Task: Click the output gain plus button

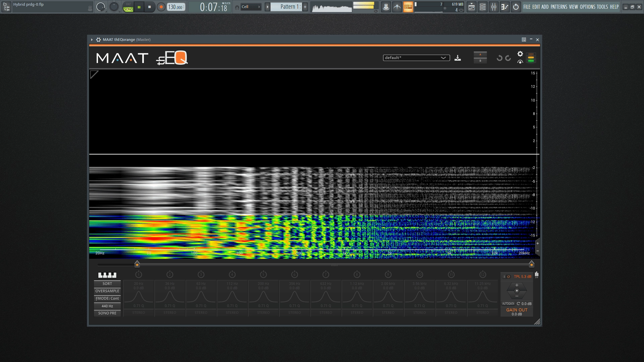Action: [x=517, y=285]
